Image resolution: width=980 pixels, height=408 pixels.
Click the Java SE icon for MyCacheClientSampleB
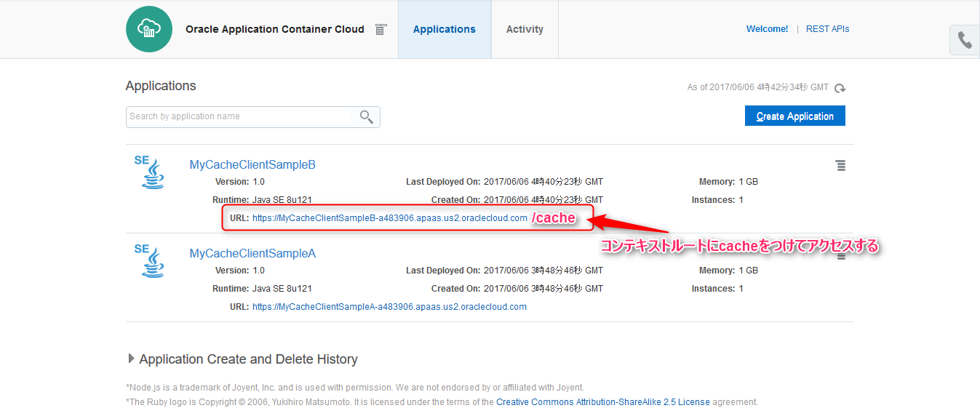click(151, 172)
